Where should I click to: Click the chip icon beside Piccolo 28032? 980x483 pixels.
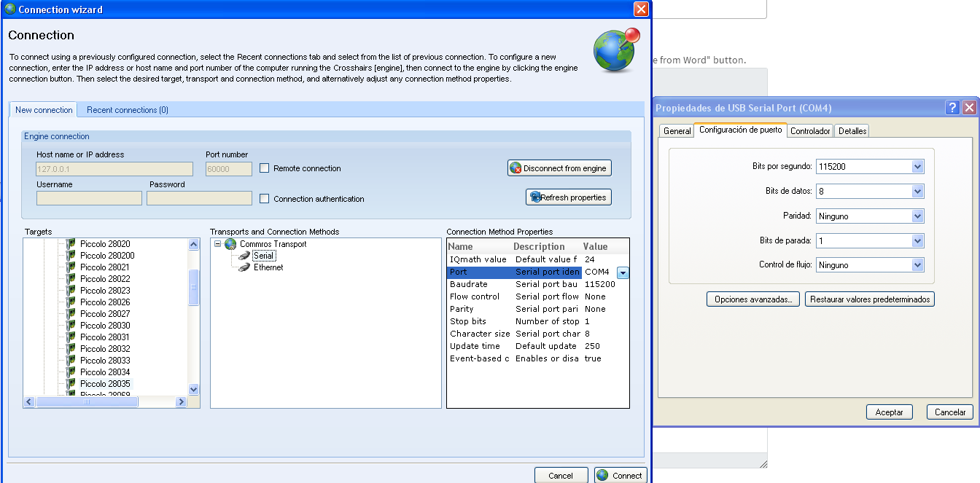click(71, 349)
